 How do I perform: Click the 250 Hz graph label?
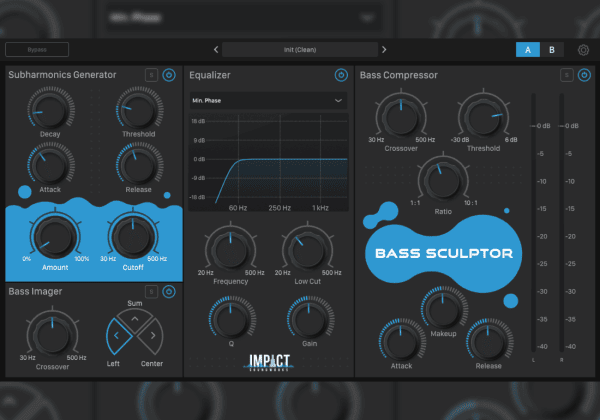[280, 208]
